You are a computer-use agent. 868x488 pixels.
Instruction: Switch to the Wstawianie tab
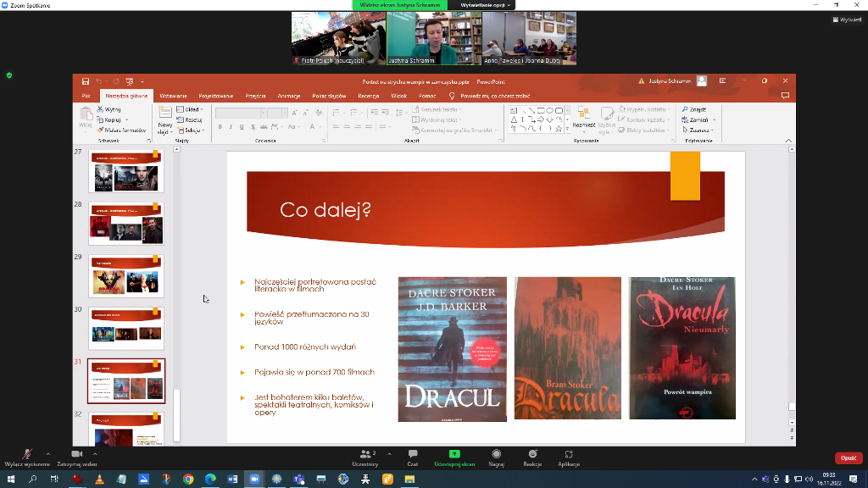[x=173, y=96]
